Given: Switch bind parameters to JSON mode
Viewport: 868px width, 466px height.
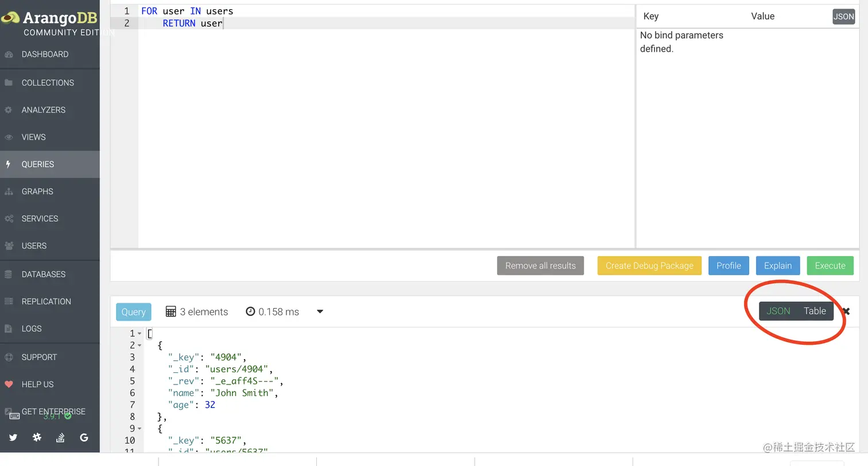Looking at the screenshot, I should click(843, 17).
